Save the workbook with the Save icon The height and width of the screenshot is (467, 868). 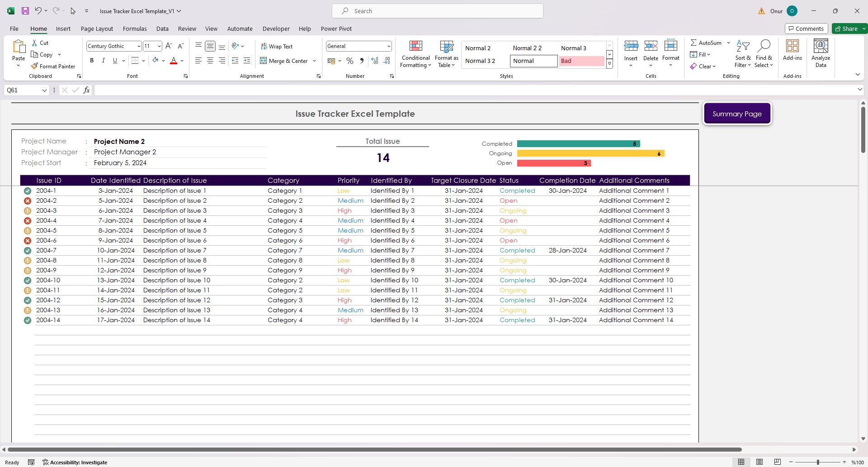pos(25,11)
